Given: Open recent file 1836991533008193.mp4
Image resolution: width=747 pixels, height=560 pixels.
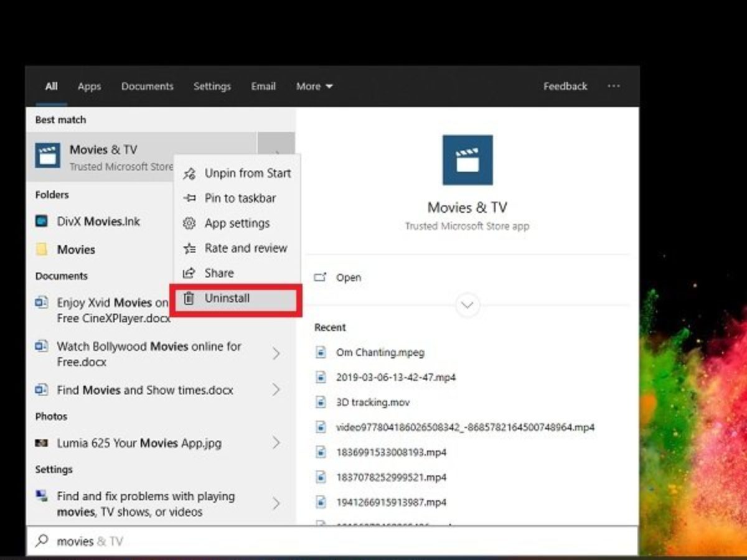Looking at the screenshot, I should [391, 452].
